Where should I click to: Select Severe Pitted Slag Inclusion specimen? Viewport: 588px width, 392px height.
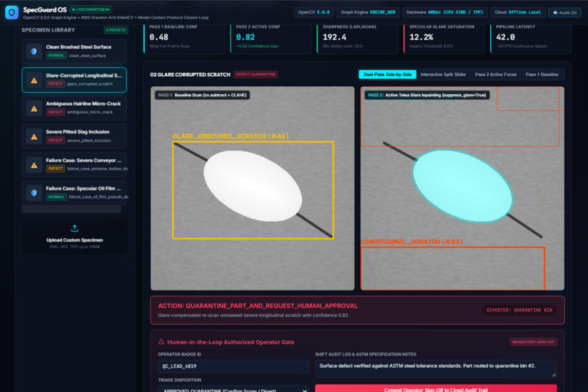(x=74, y=137)
